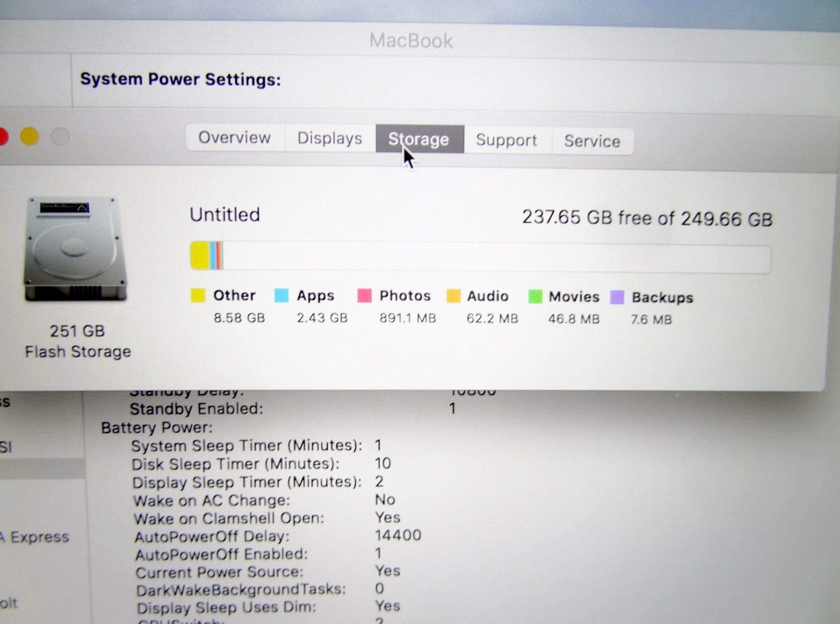The width and height of the screenshot is (840, 624).
Task: Click the pink Photos legend swatch
Action: pos(364,295)
